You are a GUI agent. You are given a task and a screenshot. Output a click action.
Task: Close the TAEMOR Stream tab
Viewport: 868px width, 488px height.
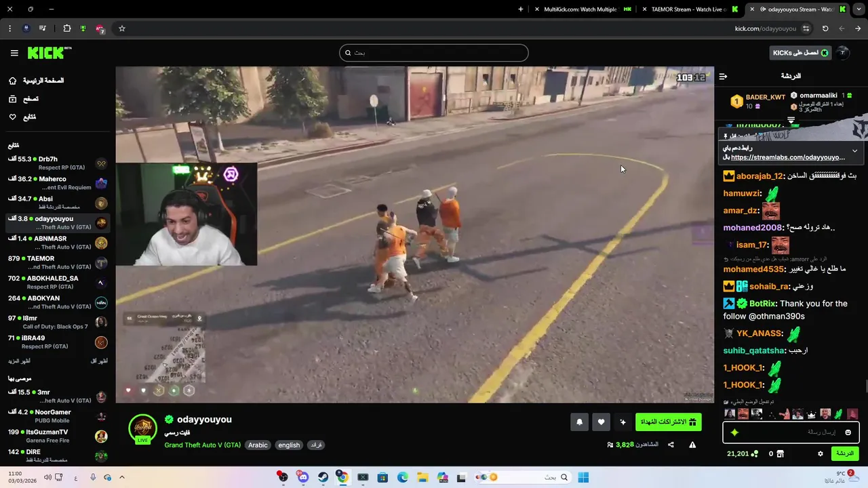point(644,9)
